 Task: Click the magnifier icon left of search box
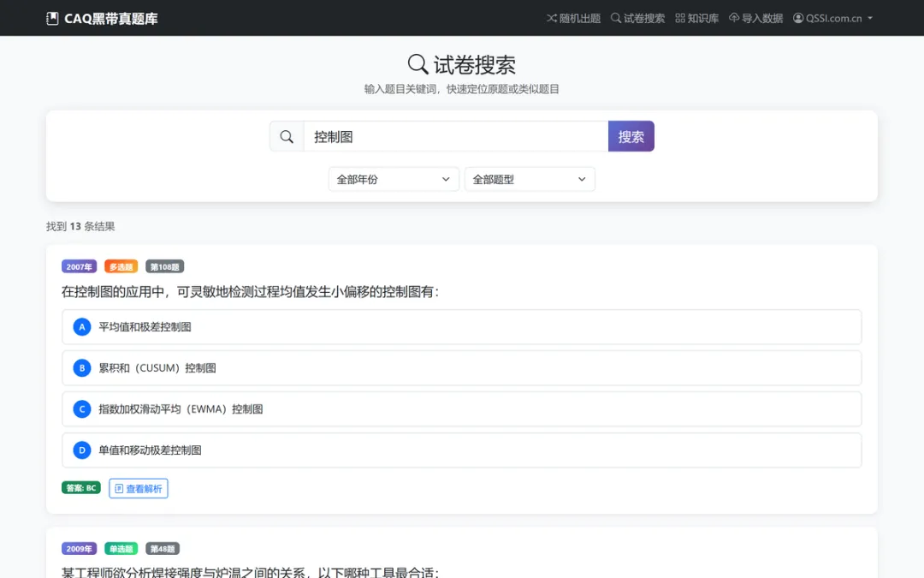287,137
